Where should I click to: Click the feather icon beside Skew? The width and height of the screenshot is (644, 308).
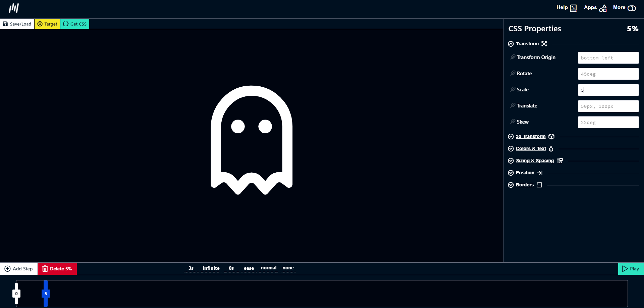click(513, 122)
